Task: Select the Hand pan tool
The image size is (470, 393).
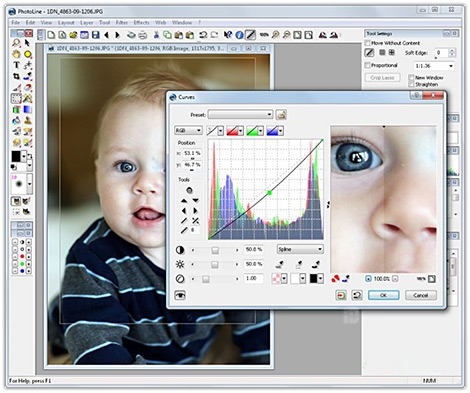Action: [x=16, y=54]
